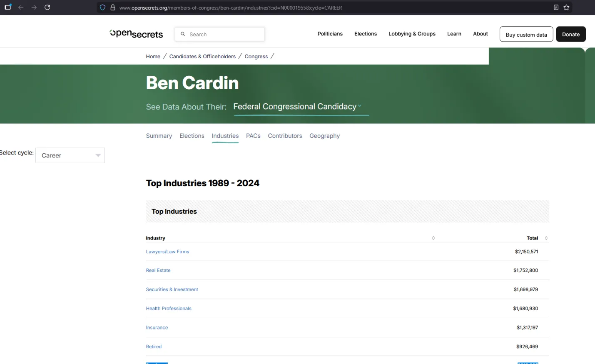Screen dimensions: 595x364
Task: Open Lobbying & Groups menu
Action: (412, 34)
